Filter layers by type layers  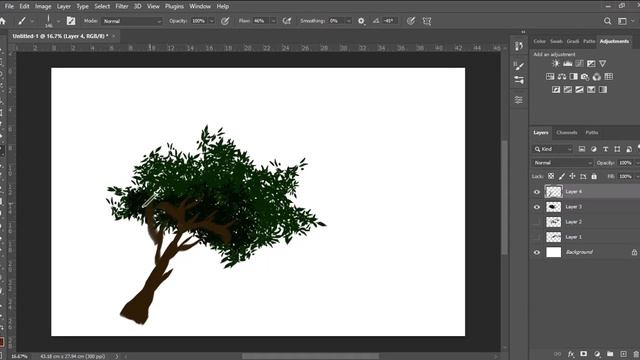(x=605, y=149)
